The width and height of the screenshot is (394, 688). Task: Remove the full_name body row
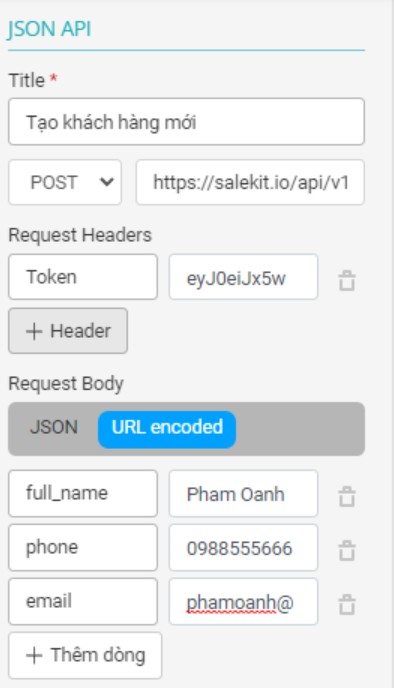(x=347, y=496)
